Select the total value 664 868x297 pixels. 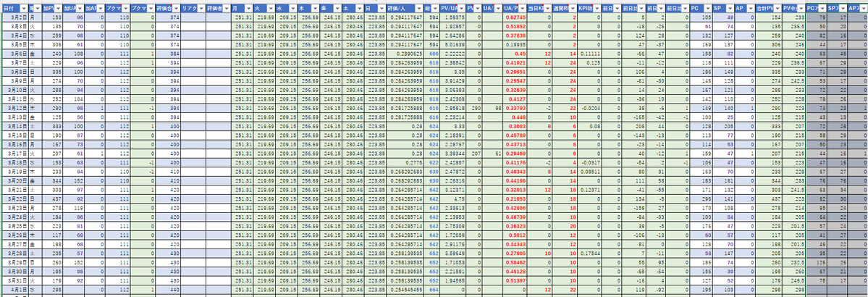point(433,289)
